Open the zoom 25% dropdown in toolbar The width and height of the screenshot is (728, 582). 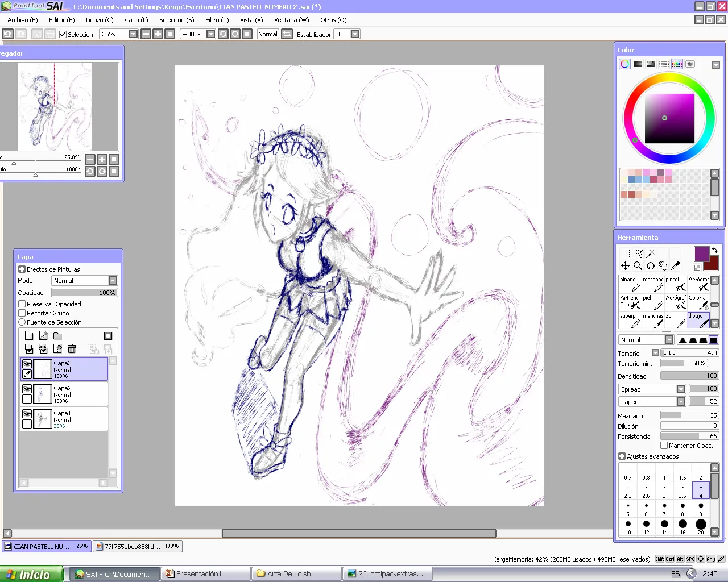(133, 34)
